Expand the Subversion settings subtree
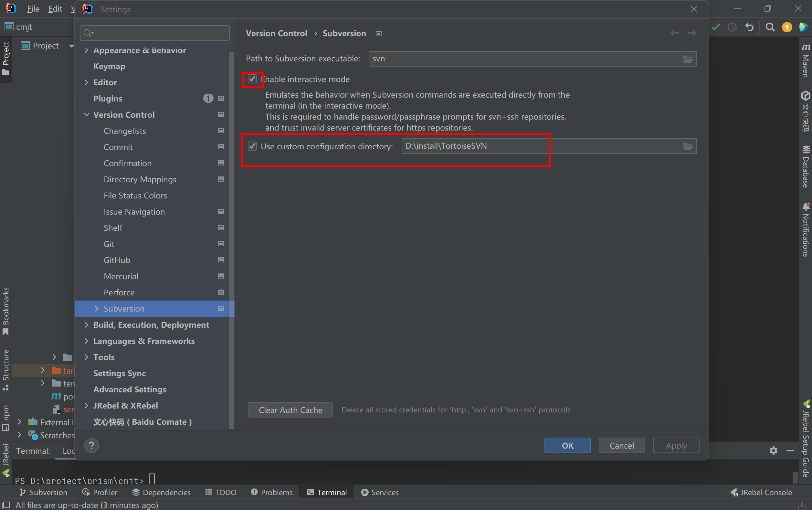812x510 pixels. pos(97,309)
